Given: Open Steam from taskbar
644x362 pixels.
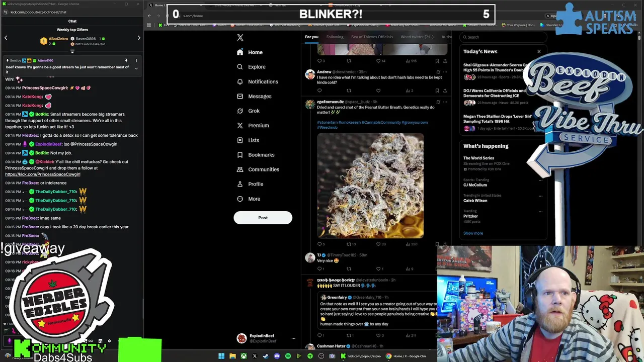Looking at the screenshot, I should coord(265,356).
